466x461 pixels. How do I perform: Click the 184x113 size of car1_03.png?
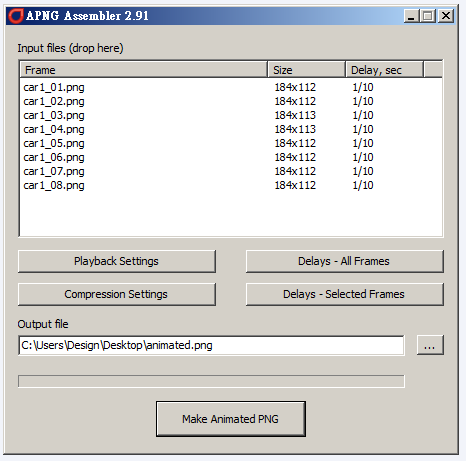tap(295, 115)
